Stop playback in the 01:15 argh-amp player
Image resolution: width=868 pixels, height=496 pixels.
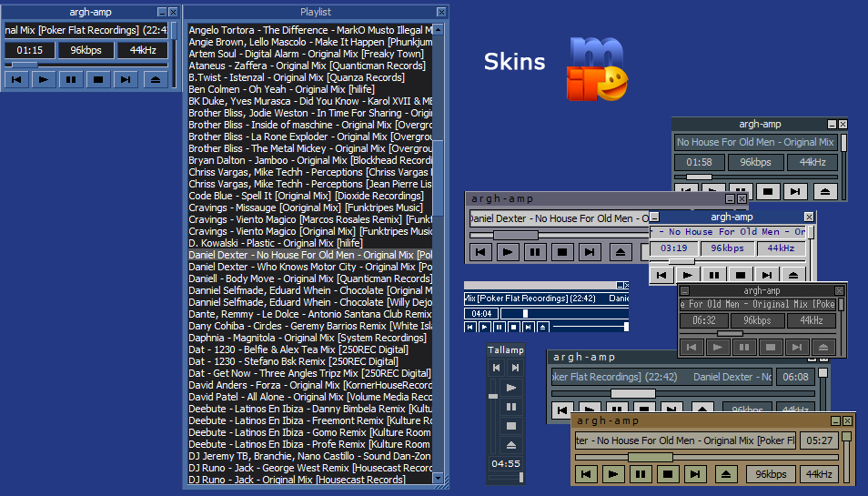[98, 80]
